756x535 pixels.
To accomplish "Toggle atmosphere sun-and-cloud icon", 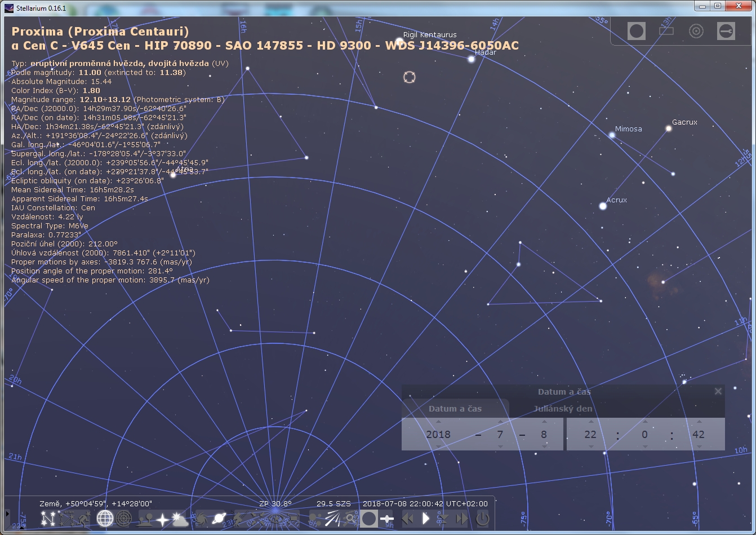I will 180,519.
